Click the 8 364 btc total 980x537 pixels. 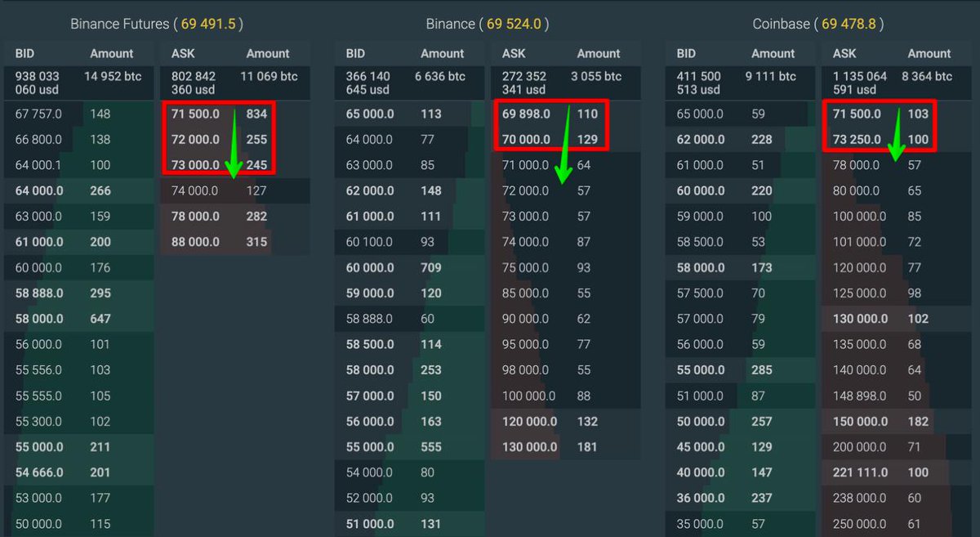click(927, 76)
